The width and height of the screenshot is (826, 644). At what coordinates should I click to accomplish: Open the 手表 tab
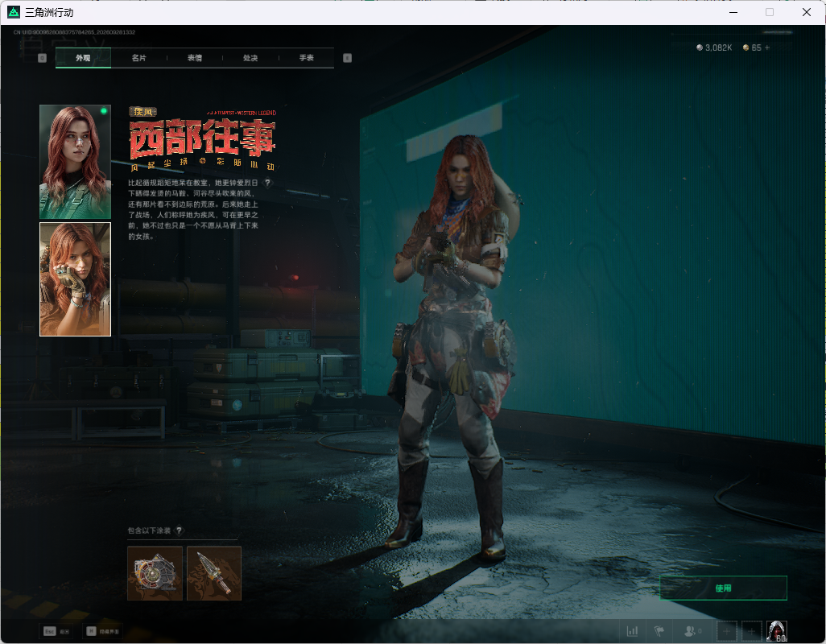(307, 58)
